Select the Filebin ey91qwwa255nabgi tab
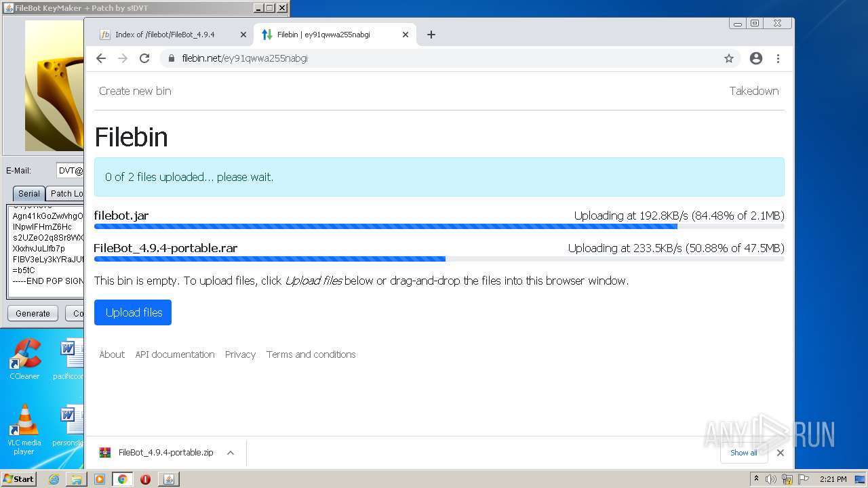Image resolution: width=868 pixels, height=488 pixels. pyautogui.click(x=335, y=35)
